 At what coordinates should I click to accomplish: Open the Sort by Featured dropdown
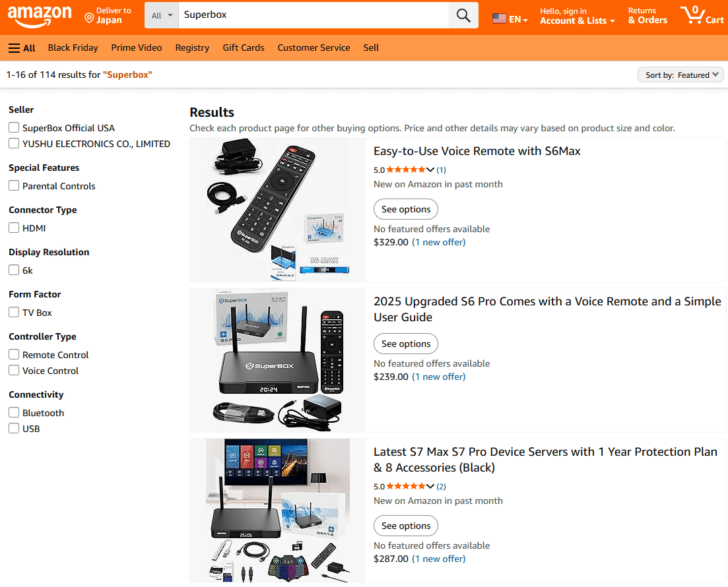point(680,75)
